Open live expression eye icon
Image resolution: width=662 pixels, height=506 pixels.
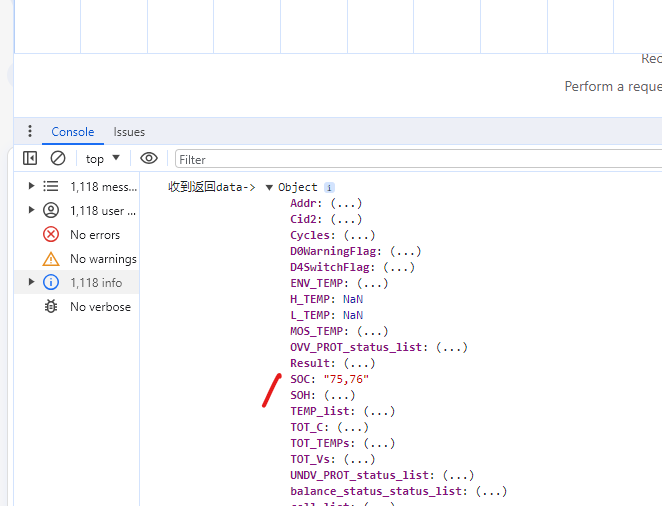click(149, 158)
